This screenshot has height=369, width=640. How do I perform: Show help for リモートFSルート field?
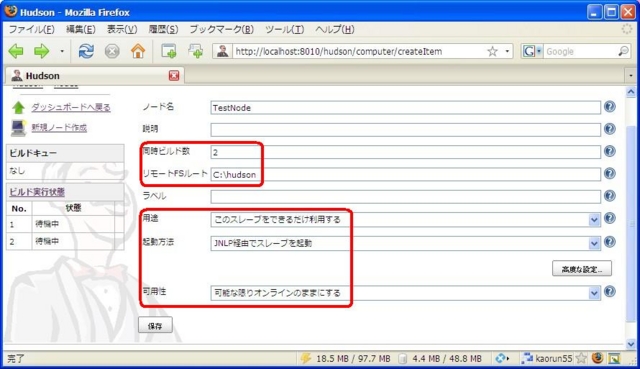point(610,173)
